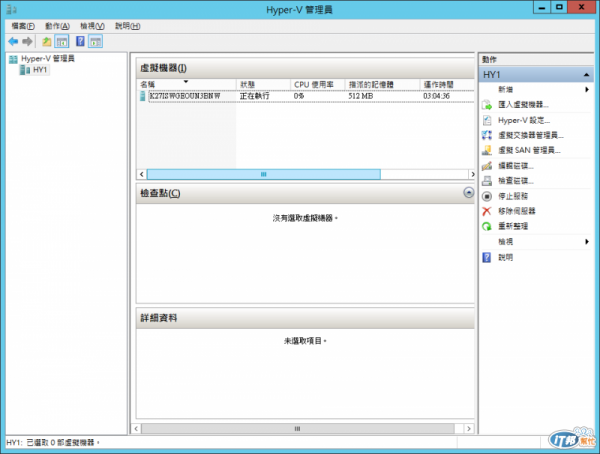The height and width of the screenshot is (454, 600).
Task: Click the 停止服務 stop icon
Action: pos(487,196)
